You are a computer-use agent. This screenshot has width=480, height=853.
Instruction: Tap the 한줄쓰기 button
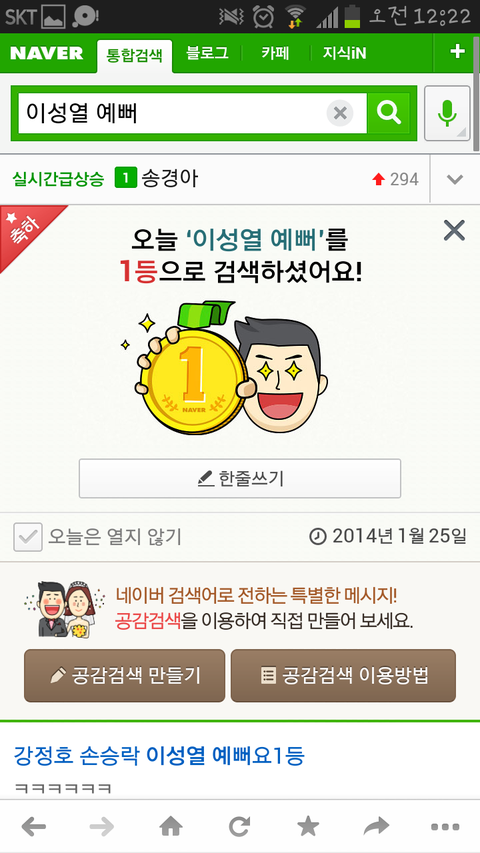240,478
